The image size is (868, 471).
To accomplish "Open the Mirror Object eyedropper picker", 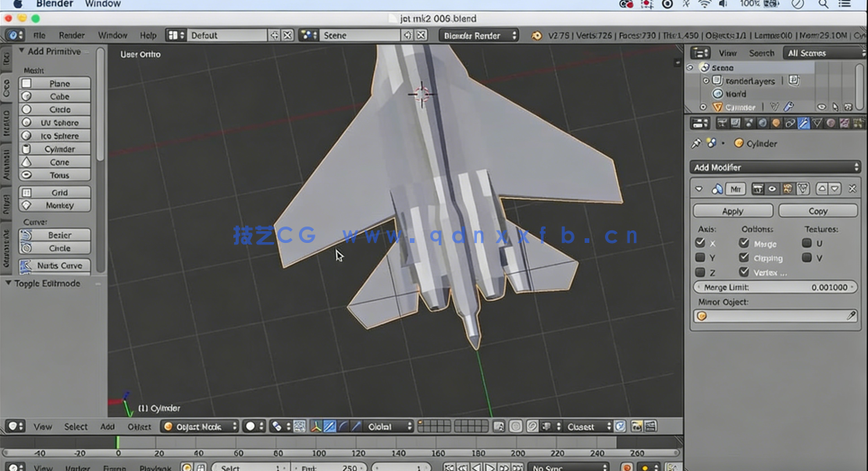I will [852, 316].
